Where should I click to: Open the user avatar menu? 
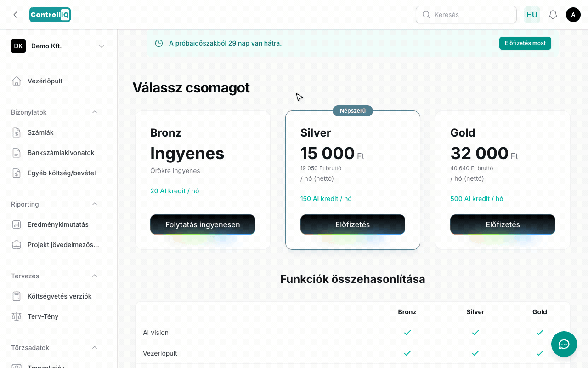point(573,15)
